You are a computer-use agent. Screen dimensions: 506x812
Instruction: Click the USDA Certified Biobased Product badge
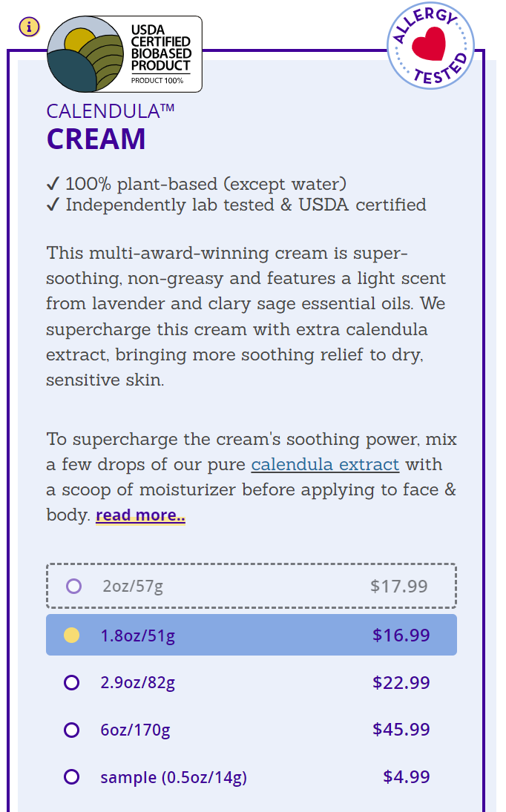(x=124, y=50)
